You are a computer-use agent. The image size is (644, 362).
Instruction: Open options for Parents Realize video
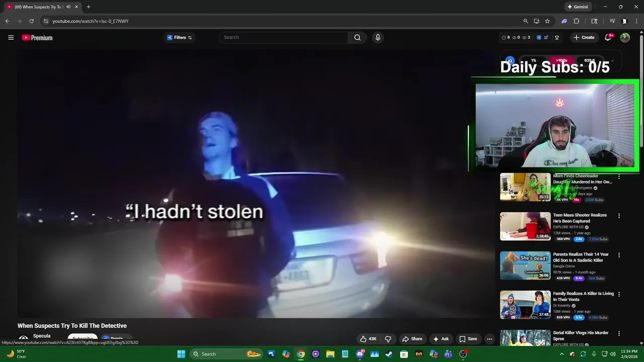(x=619, y=255)
